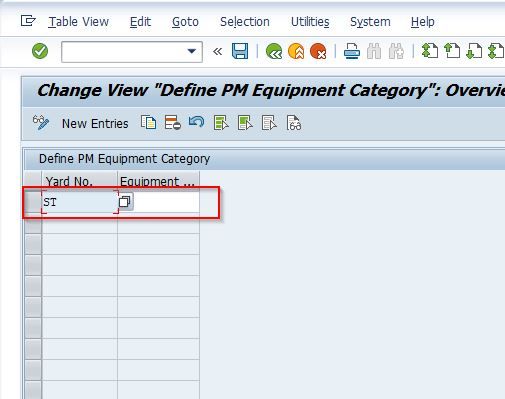505x399 pixels.
Task: Click the red Cancel icon
Action: tap(318, 51)
